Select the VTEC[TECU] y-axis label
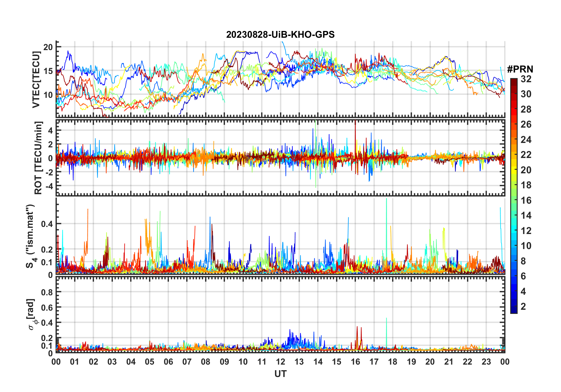561x392 pixels. [36, 79]
